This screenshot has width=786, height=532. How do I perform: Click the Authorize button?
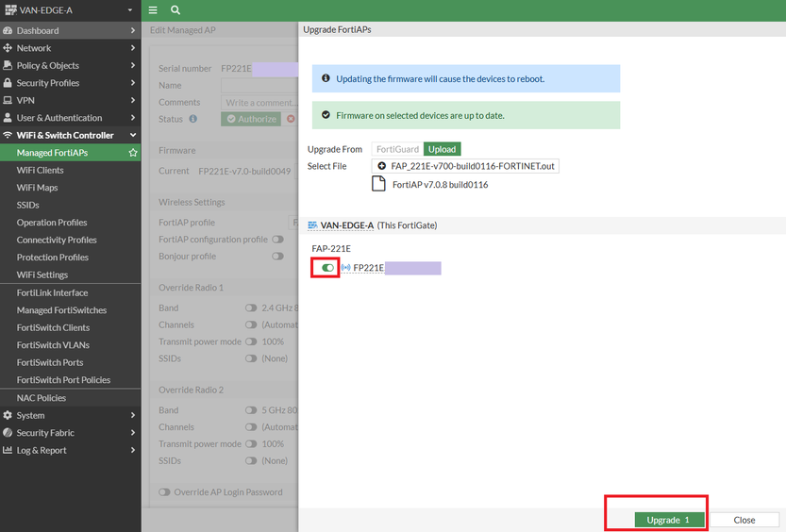(x=251, y=119)
